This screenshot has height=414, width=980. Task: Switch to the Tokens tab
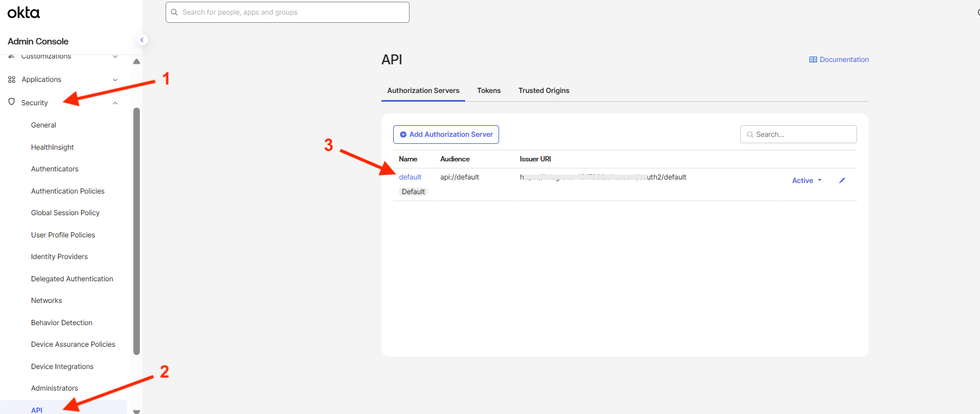[489, 91]
